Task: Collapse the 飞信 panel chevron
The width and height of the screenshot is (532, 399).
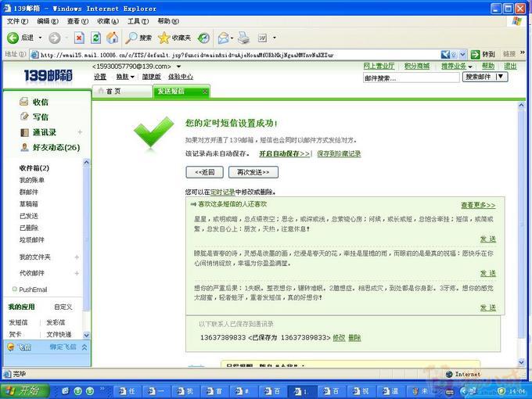Action: click(x=84, y=347)
